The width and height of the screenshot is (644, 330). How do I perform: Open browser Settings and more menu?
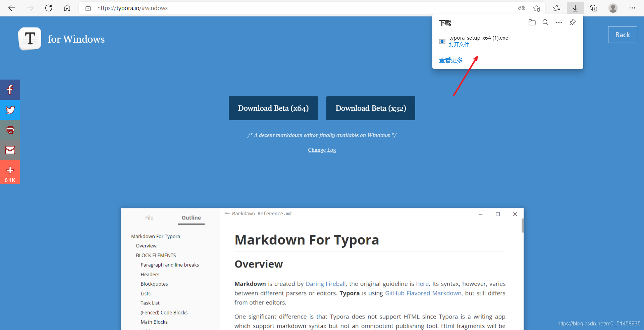[632, 8]
